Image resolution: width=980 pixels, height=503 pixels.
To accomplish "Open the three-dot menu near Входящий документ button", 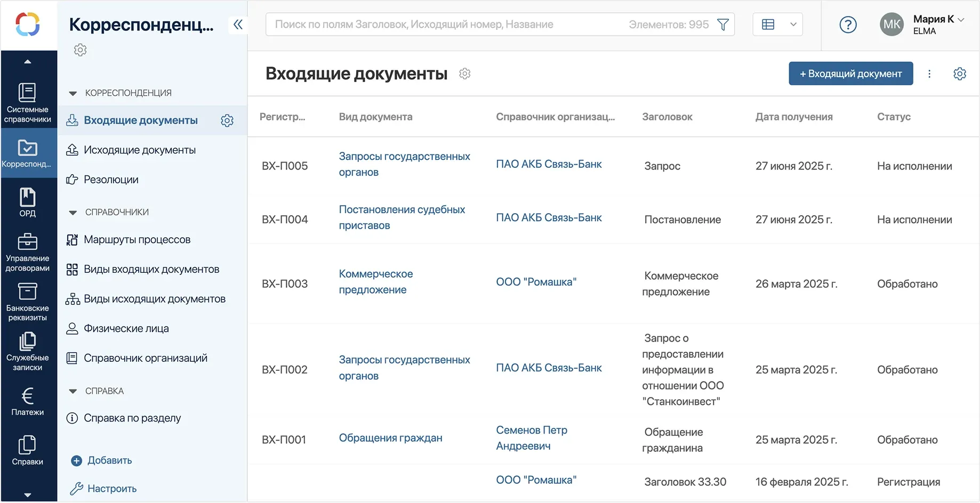I will (x=929, y=74).
